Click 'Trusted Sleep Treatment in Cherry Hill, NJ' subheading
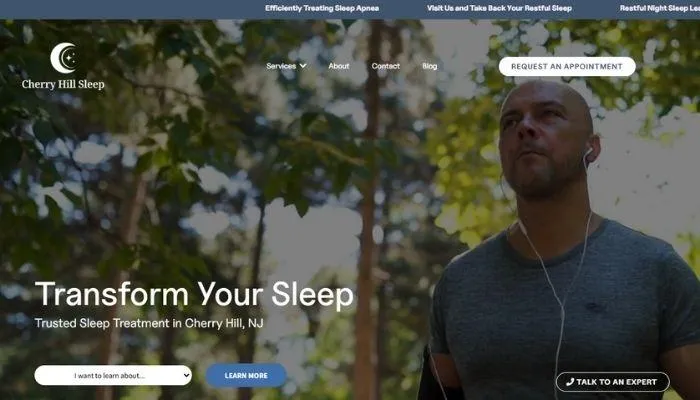Image resolution: width=700 pixels, height=400 pixels. (149, 323)
